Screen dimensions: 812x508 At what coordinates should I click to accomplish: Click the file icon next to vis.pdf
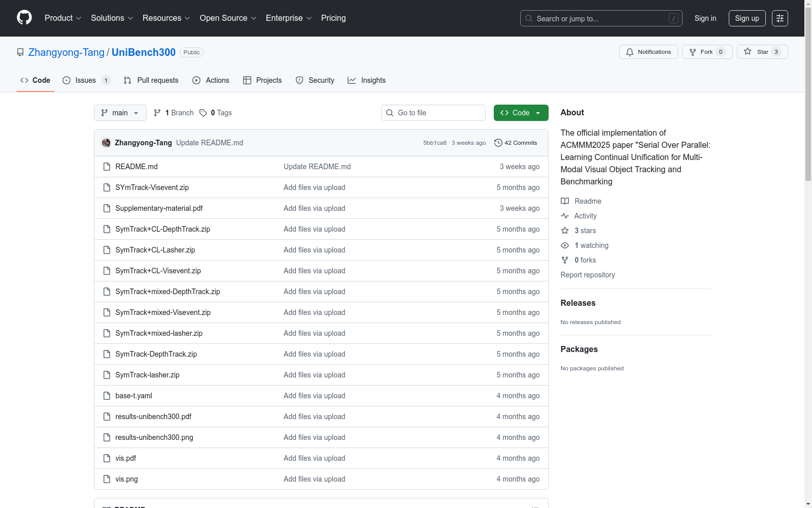point(107,458)
